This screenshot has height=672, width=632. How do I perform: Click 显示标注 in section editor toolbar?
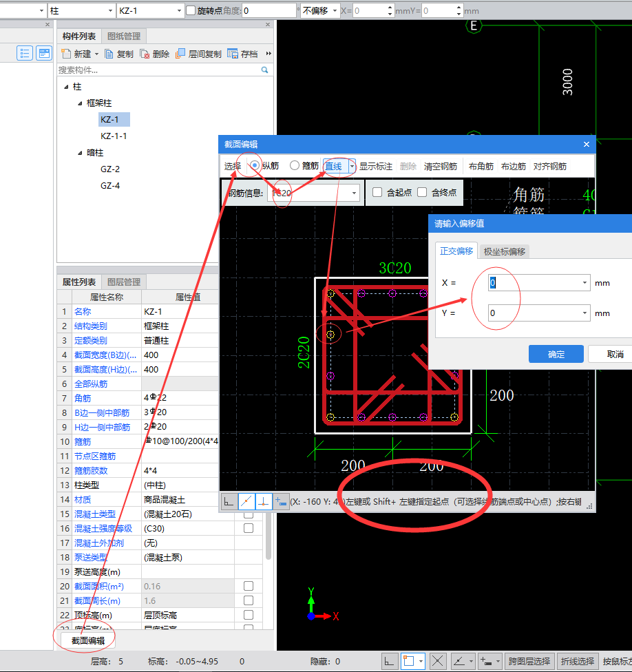[x=375, y=167]
